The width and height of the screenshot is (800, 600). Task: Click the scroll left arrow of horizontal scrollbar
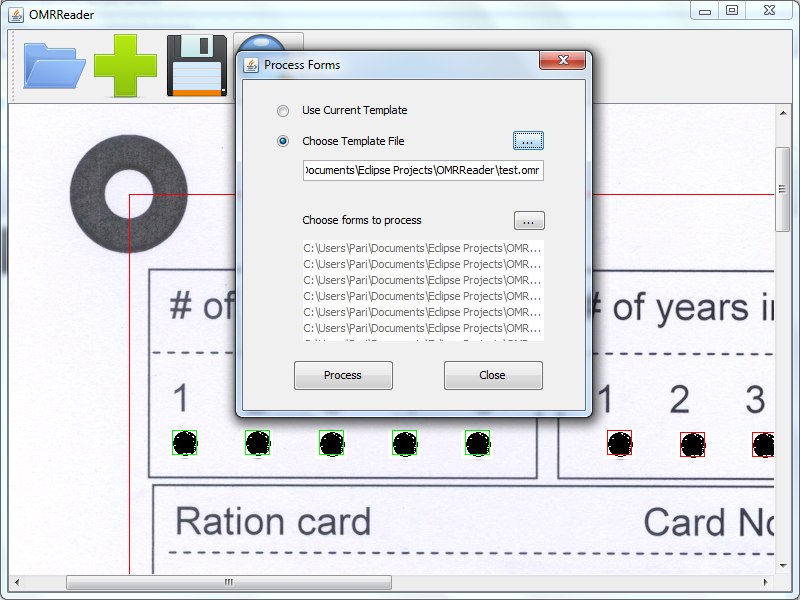17,582
